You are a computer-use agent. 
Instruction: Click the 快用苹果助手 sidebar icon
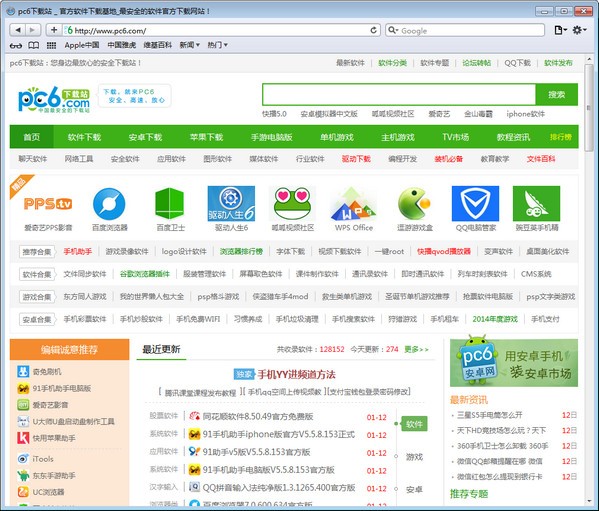pyautogui.click(x=23, y=438)
